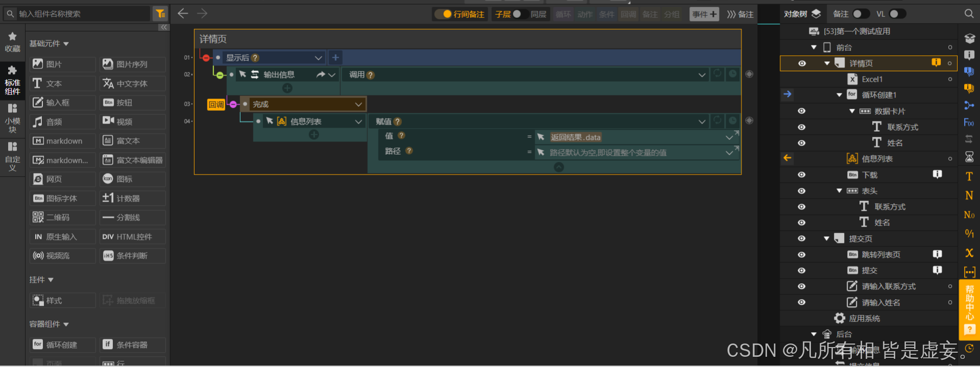The image size is (980, 367).
Task: Select the 条件判断 component
Action: pos(133,256)
